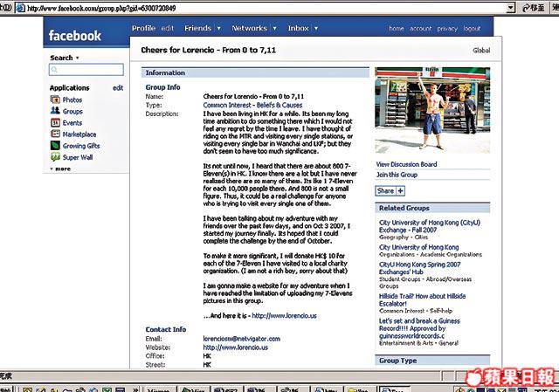559x392 pixels.
Task: Click edit next to Applications
Action: [118, 87]
